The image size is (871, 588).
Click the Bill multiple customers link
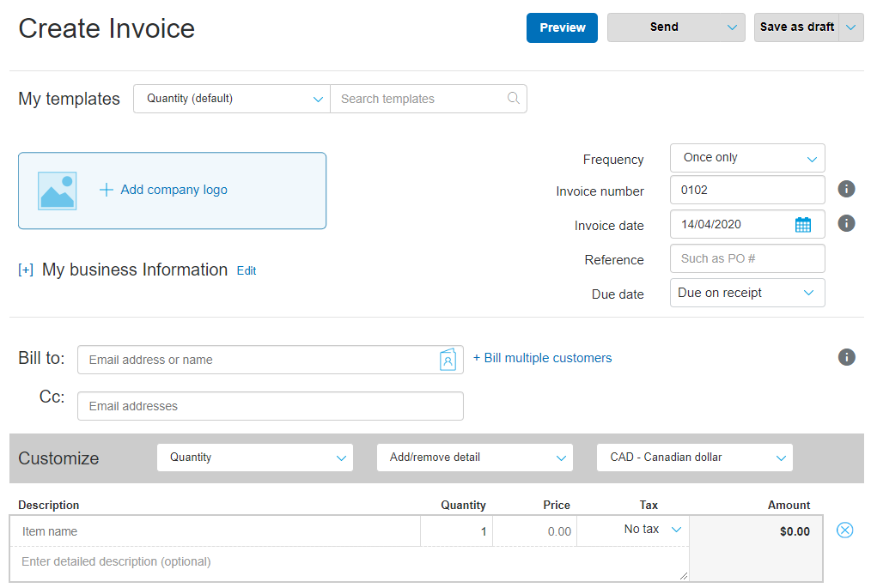542,358
